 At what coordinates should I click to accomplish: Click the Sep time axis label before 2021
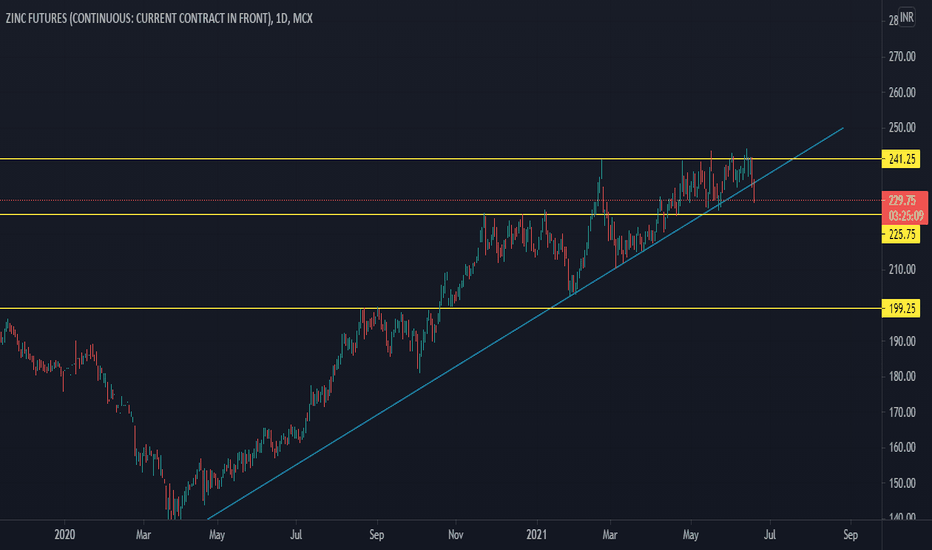376,535
